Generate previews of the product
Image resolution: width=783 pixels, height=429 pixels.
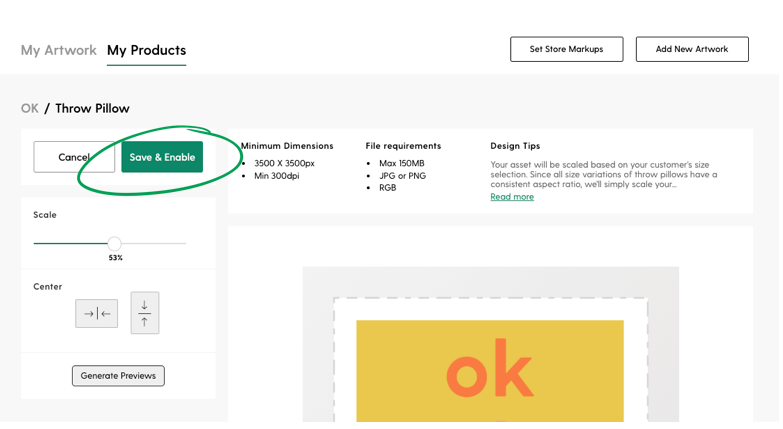click(118, 376)
